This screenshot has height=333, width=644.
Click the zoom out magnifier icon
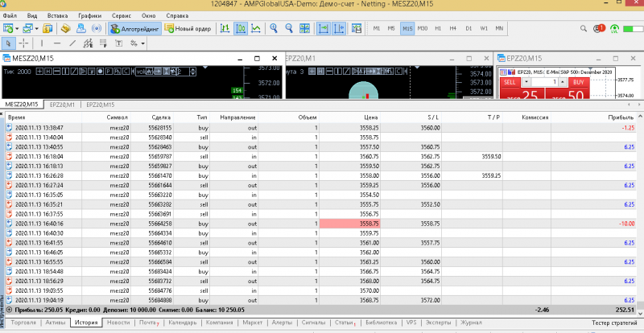(288, 28)
